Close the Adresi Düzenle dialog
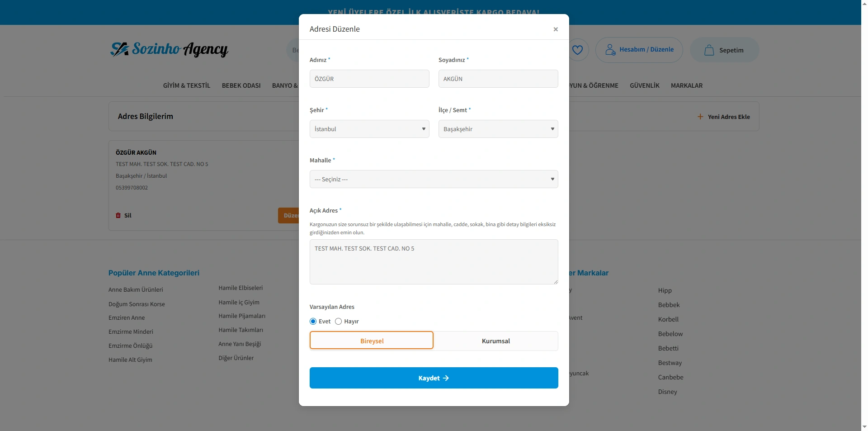 pyautogui.click(x=556, y=29)
